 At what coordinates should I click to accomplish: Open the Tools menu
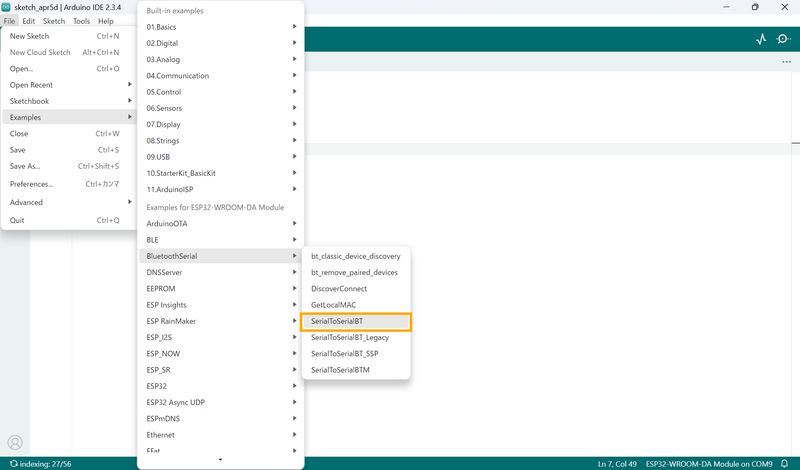(81, 21)
